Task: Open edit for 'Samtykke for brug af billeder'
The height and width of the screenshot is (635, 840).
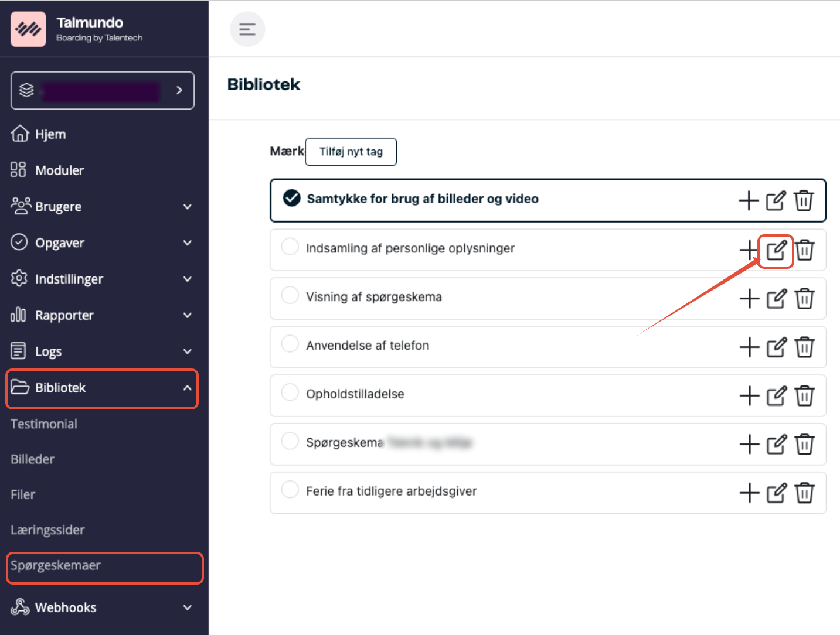Action: [x=776, y=200]
